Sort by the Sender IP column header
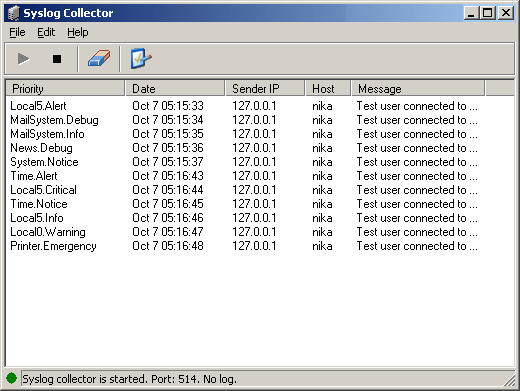The width and height of the screenshot is (520, 391). (x=265, y=89)
